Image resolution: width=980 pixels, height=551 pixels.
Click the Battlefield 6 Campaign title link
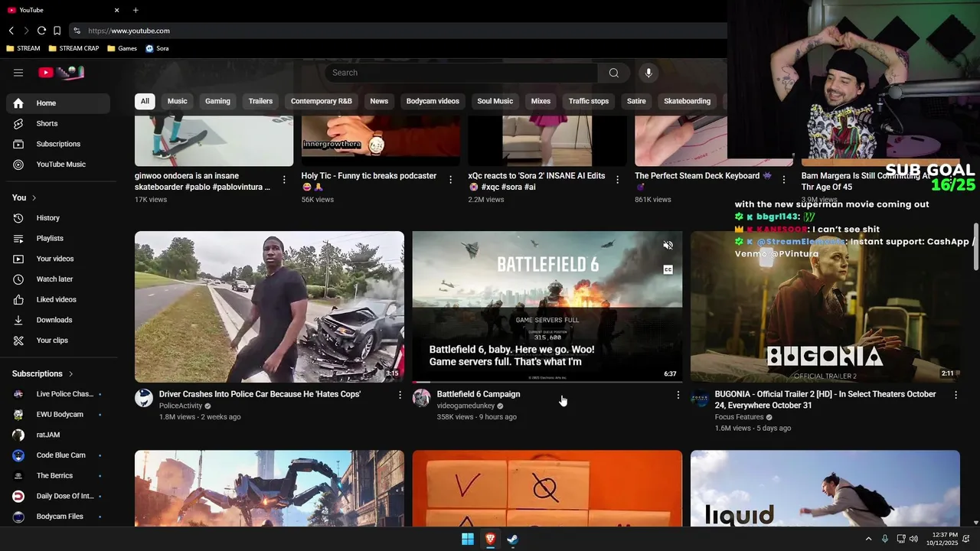coord(479,394)
